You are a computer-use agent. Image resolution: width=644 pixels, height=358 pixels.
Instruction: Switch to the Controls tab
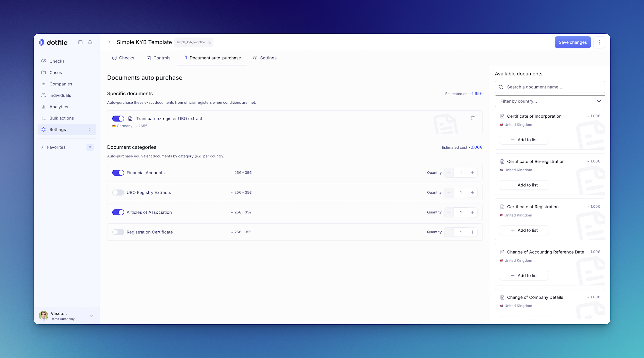point(158,58)
